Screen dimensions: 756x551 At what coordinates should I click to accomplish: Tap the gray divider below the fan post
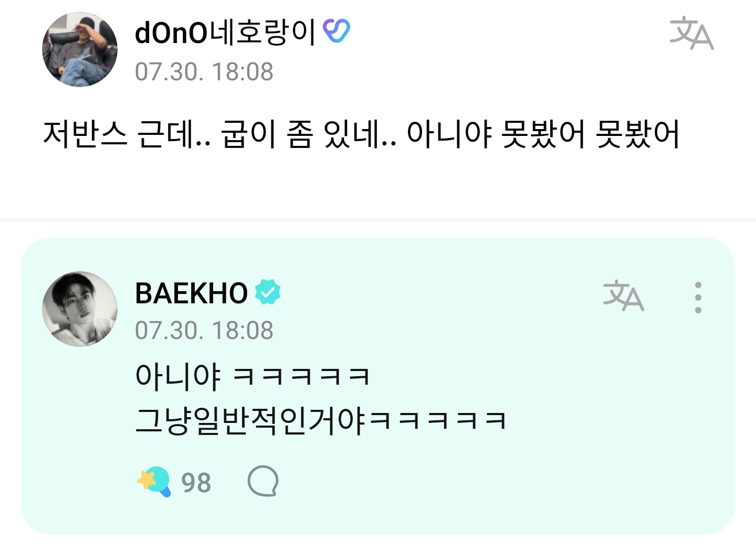coord(378,220)
